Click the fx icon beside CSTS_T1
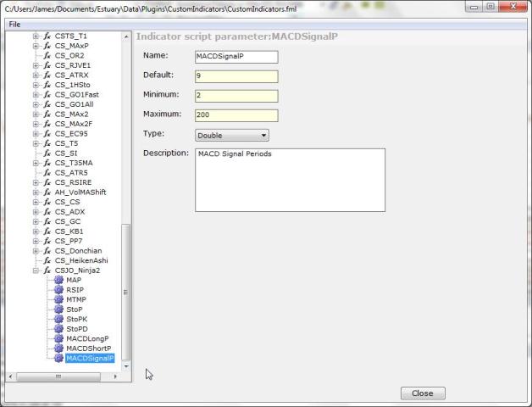532x407 pixels. click(x=47, y=36)
